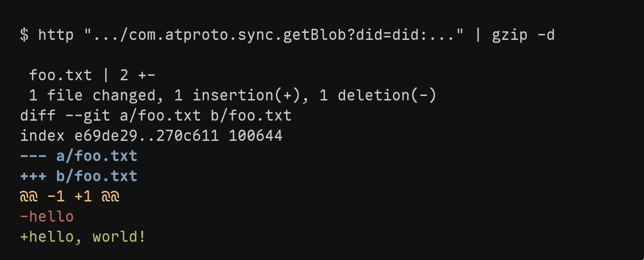Image resolution: width=644 pixels, height=260 pixels.
Task: Click the pipe character before gzip
Action: 478,35
